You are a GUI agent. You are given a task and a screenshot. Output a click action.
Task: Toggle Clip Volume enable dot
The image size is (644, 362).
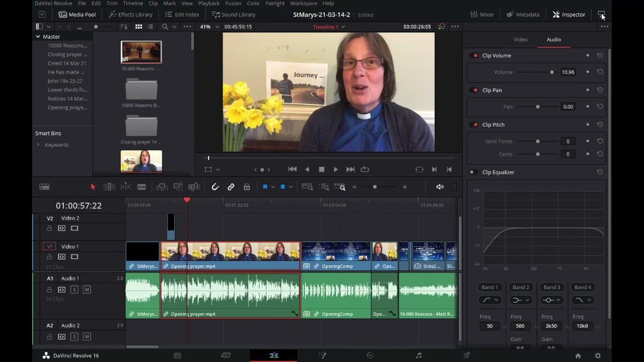click(x=475, y=56)
